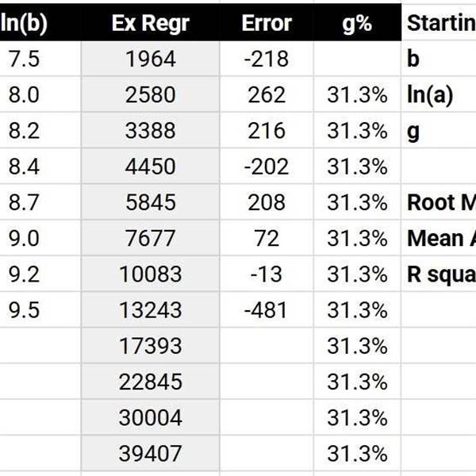Click the cell containing 1964
The height and width of the screenshot is (476, 476).
coord(150,59)
